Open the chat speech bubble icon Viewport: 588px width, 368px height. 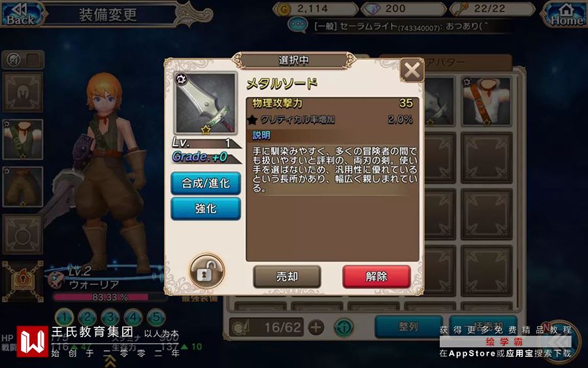[298, 25]
